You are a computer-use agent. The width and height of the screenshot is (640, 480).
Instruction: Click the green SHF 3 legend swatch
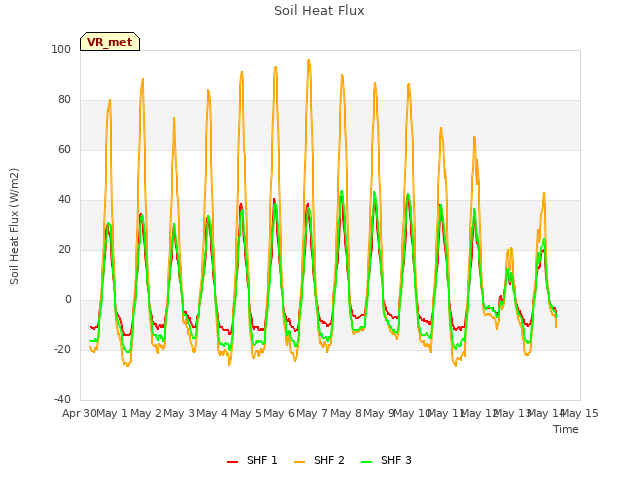tap(367, 461)
